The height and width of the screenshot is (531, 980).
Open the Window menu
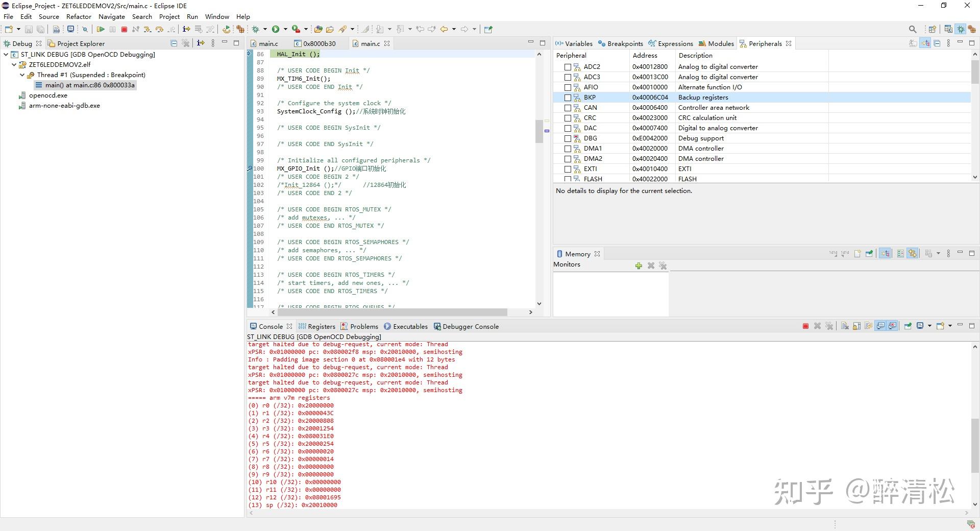(x=216, y=16)
